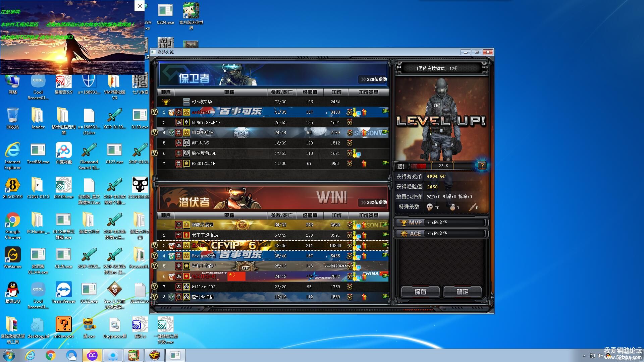This screenshot has height=362, width=644.
Task: Select the Bugtrace.dll file icon
Action: click(115, 327)
